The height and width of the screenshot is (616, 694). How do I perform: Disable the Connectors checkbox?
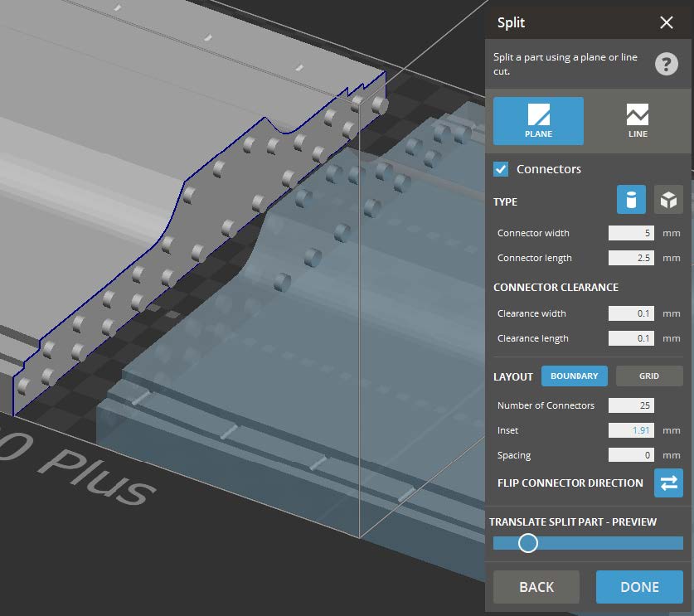pos(498,168)
